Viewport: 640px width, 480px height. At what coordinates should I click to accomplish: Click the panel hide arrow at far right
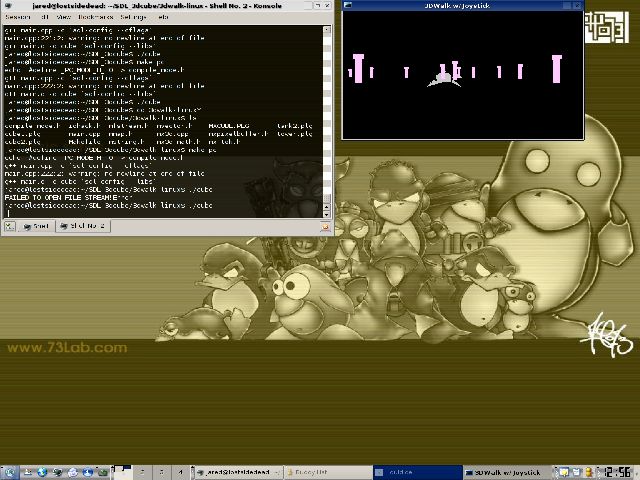pos(636,472)
